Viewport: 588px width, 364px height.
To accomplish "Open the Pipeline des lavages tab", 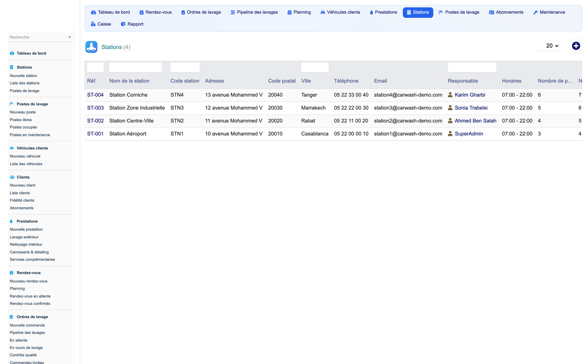I will [254, 12].
